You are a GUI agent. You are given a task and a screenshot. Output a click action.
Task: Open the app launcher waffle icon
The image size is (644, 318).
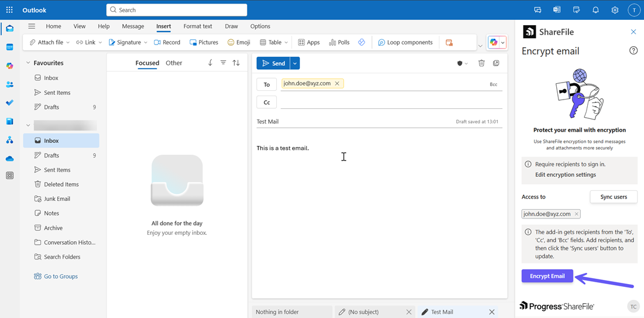coord(9,10)
